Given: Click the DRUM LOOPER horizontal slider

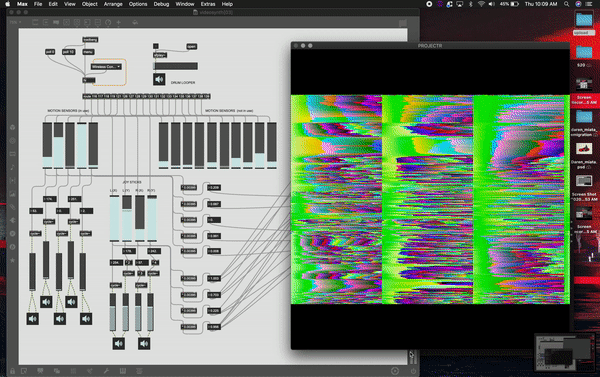Looking at the screenshot, I should [x=175, y=66].
